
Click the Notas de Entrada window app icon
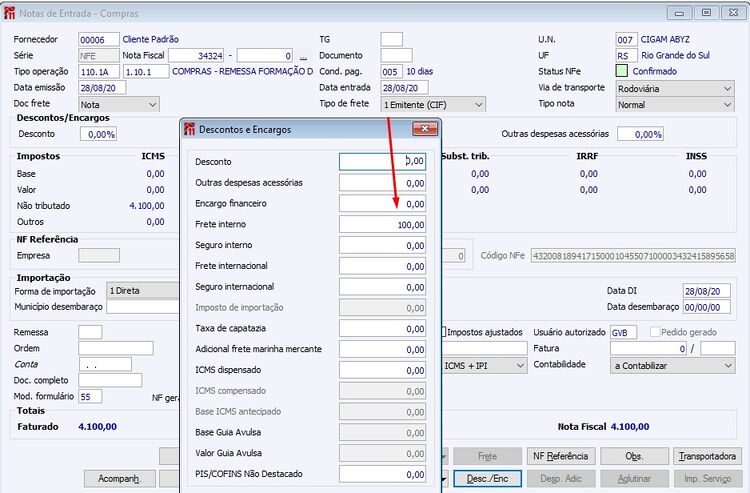click(x=9, y=13)
